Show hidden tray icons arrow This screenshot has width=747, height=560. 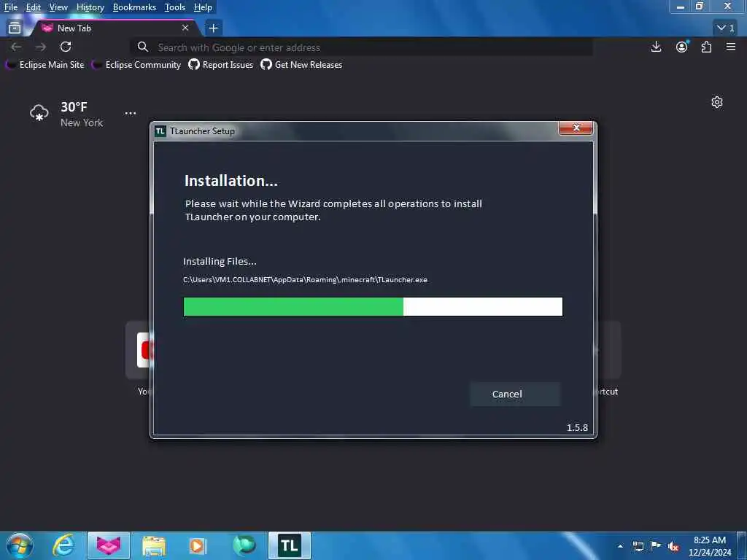point(620,546)
